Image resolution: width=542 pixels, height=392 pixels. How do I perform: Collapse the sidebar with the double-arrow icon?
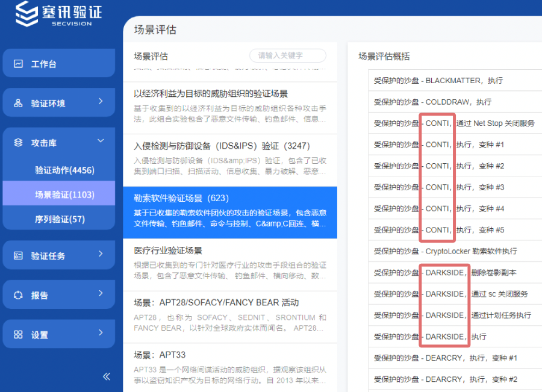[x=107, y=376]
